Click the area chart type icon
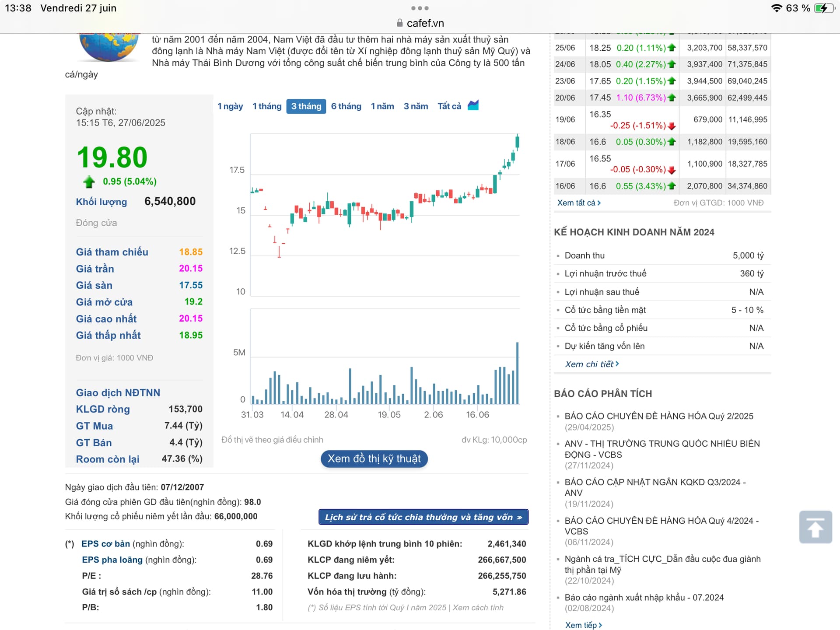This screenshot has height=630, width=840. pyautogui.click(x=473, y=105)
